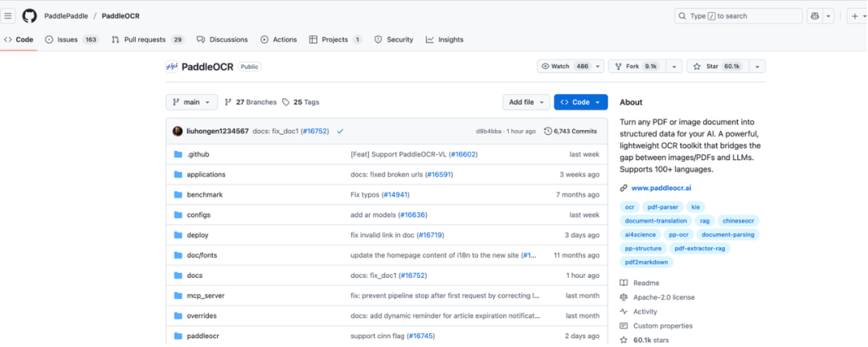Click the pdf2markdown topic tag

click(x=646, y=263)
